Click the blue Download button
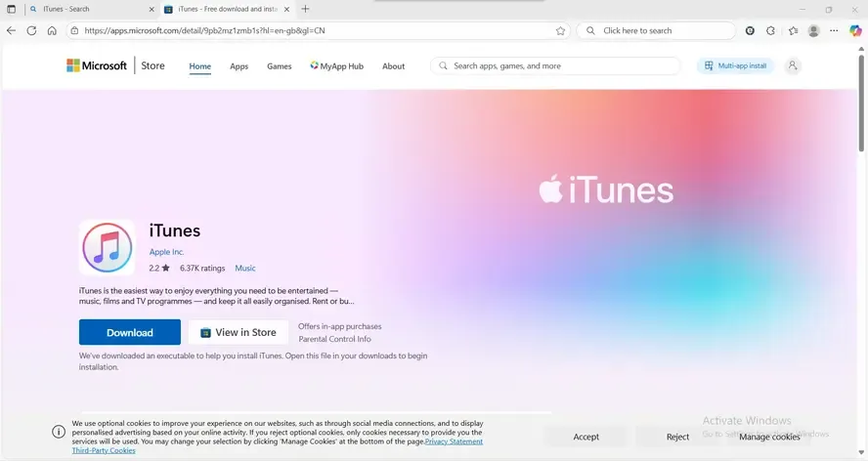 [x=130, y=332]
